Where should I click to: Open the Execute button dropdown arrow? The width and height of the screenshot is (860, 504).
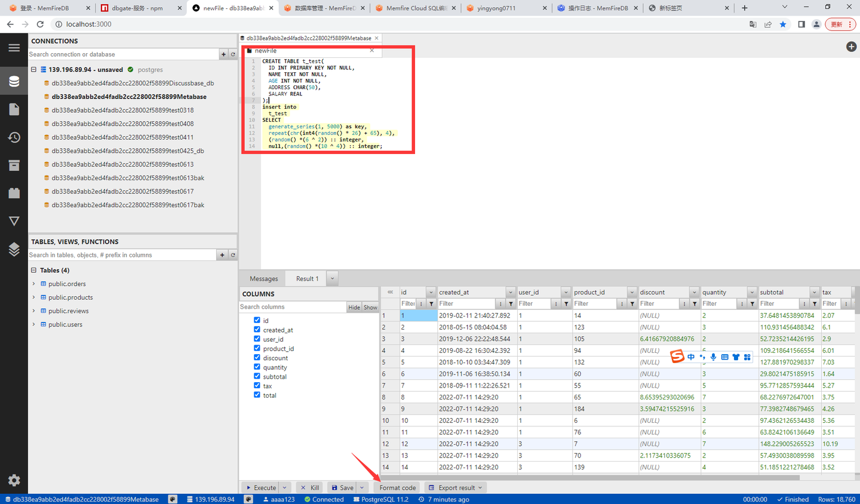285,488
